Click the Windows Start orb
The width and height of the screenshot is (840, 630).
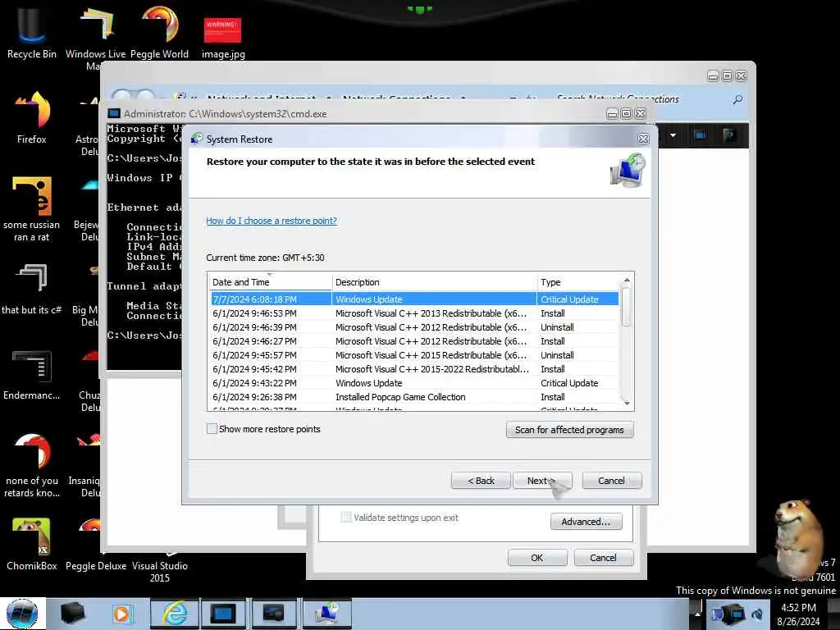[22, 614]
